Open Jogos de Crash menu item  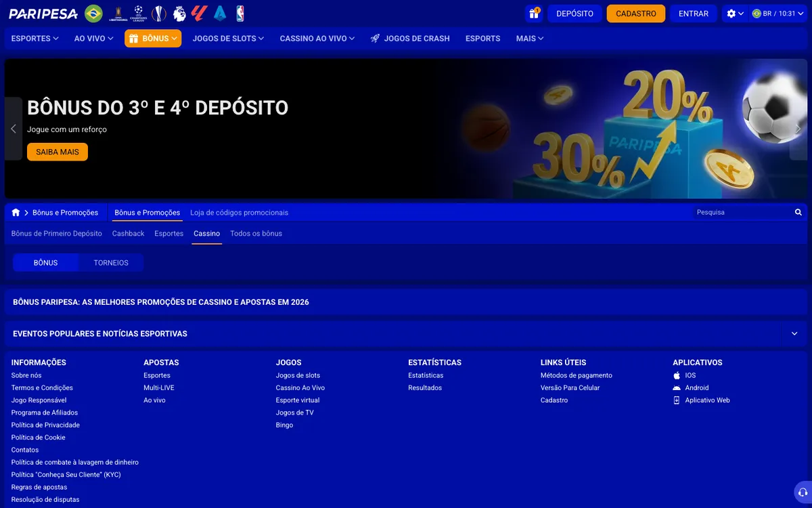click(410, 39)
